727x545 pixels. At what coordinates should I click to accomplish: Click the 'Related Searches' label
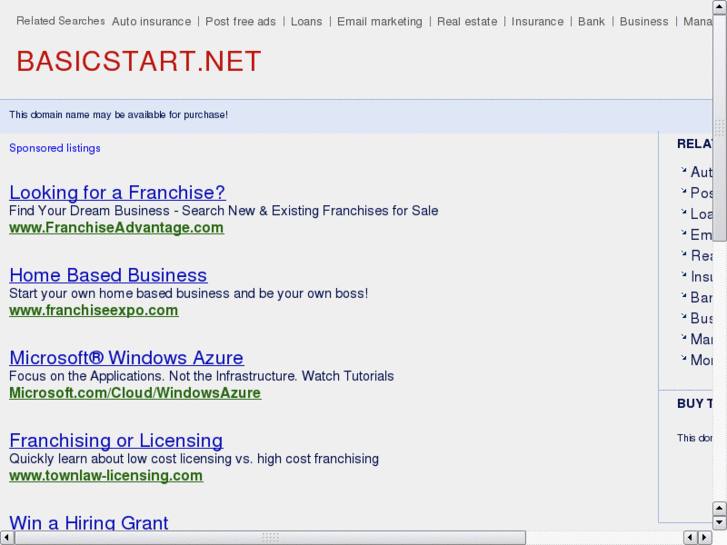(61, 21)
